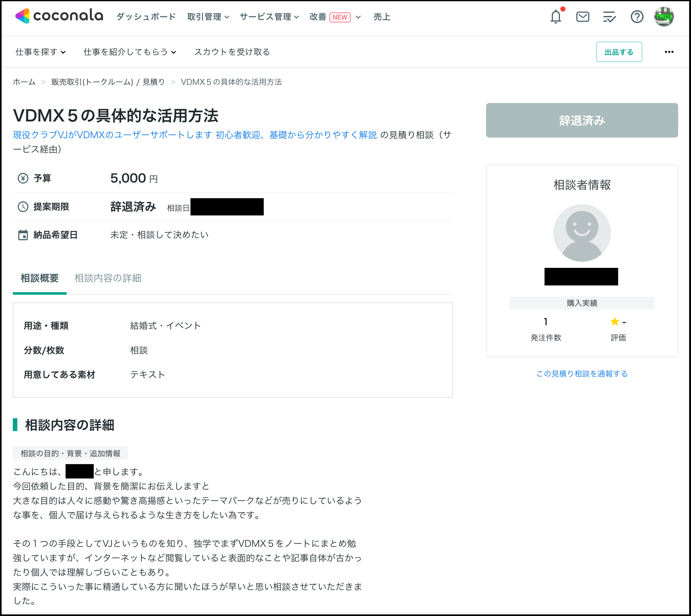The width and height of the screenshot is (691, 616).
Task: Click the calendar icon beside 納品希望日
Action: pyautogui.click(x=23, y=235)
